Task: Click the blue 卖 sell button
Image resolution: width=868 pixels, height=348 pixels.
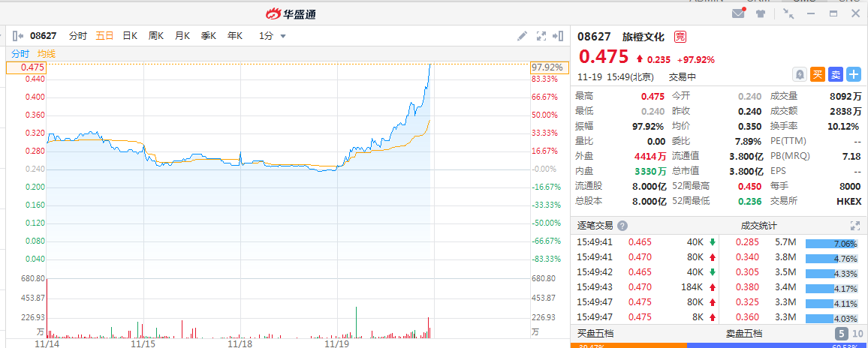Action: [x=836, y=74]
